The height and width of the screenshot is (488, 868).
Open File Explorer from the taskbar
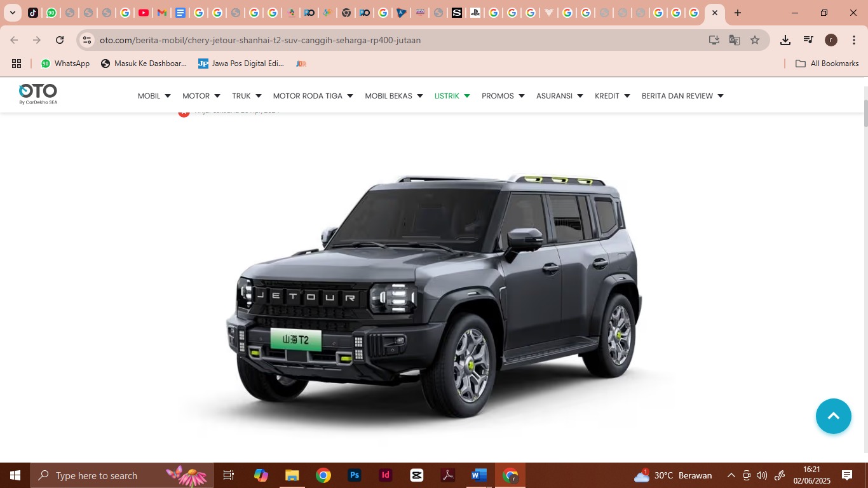[292, 475]
